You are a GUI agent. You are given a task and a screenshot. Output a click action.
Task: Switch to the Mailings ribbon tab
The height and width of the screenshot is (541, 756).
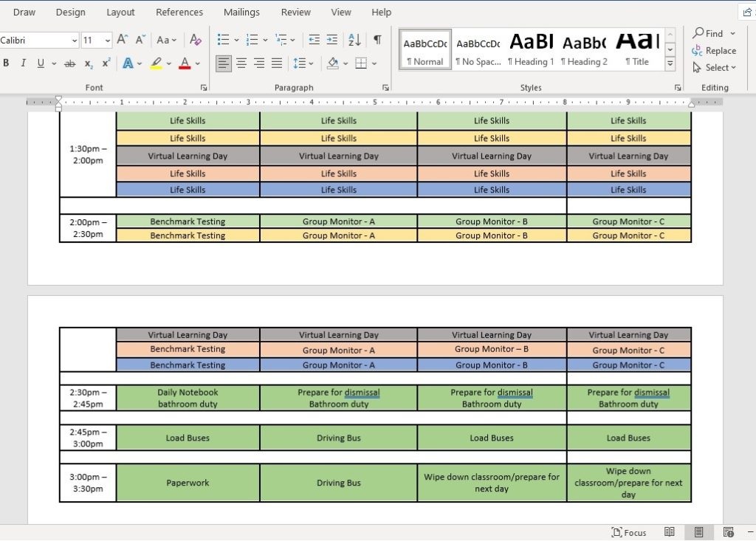241,12
